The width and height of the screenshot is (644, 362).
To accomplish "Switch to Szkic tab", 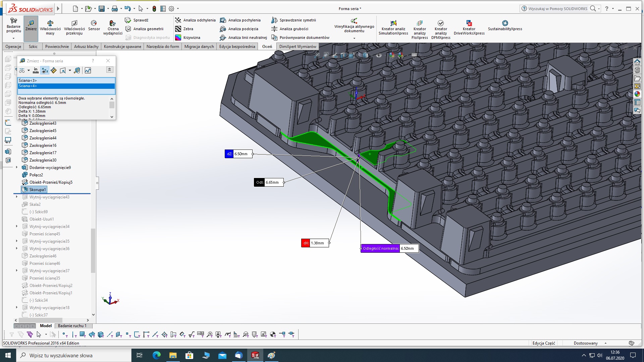I will pyautogui.click(x=33, y=47).
